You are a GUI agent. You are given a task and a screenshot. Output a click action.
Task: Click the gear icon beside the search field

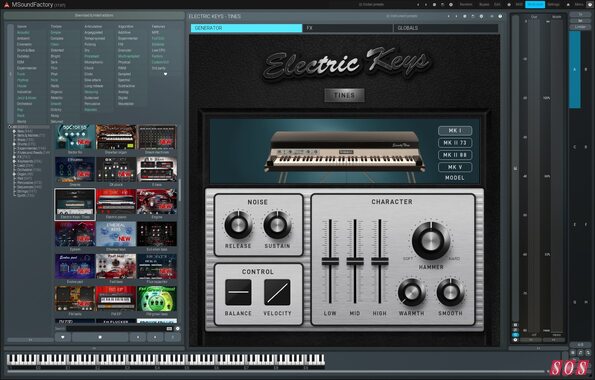point(177,329)
